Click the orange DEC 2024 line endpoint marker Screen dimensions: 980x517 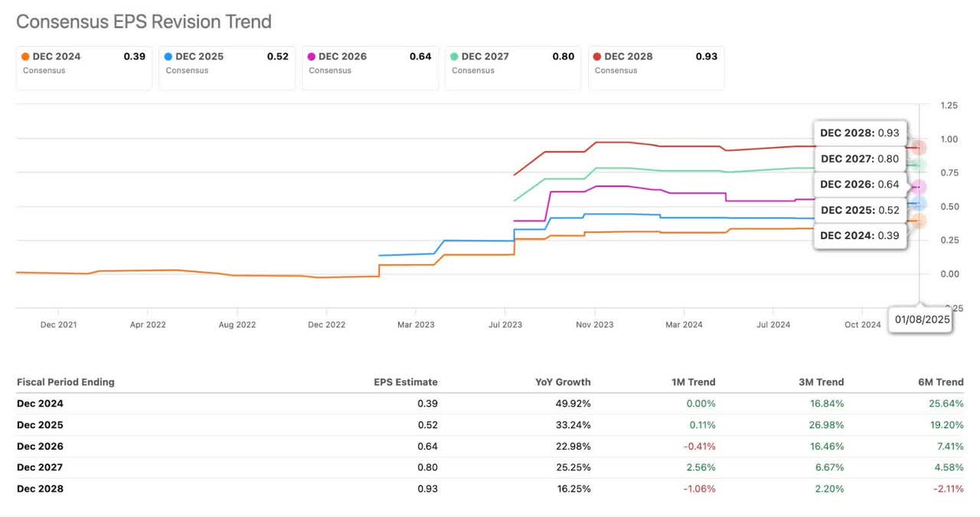tap(919, 221)
